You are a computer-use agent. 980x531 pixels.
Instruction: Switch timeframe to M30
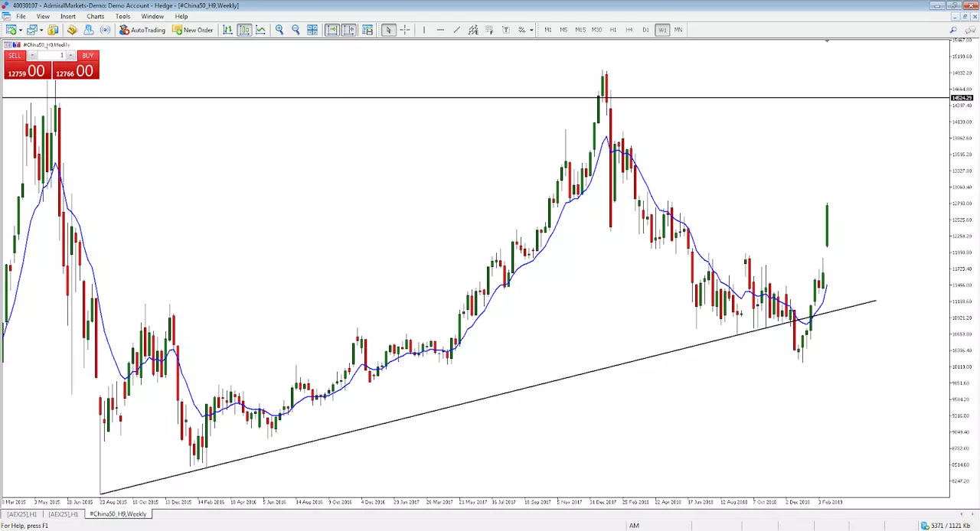coord(596,30)
